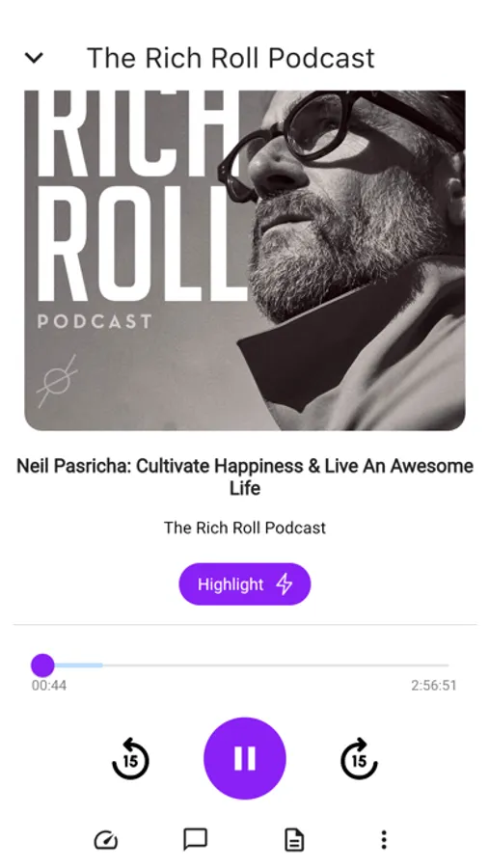This screenshot has width=489, height=868.
Task: Pause the episode with the purple button
Action: 245,758
